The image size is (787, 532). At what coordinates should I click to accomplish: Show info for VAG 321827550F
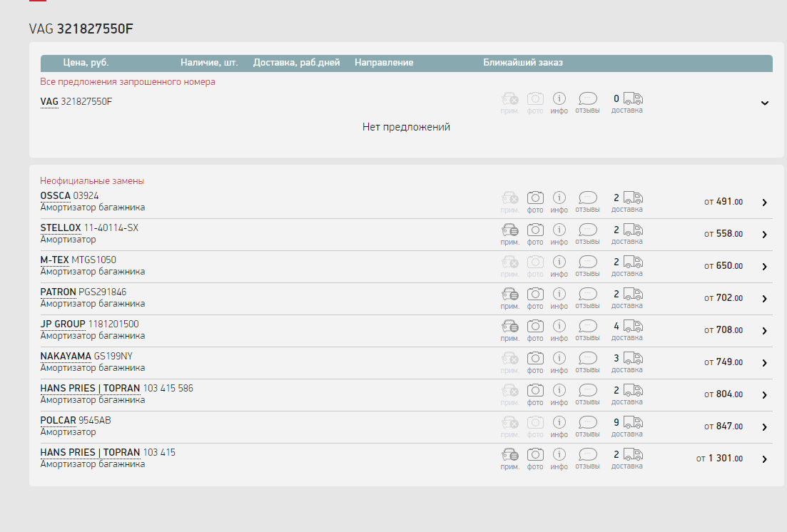pyautogui.click(x=559, y=103)
